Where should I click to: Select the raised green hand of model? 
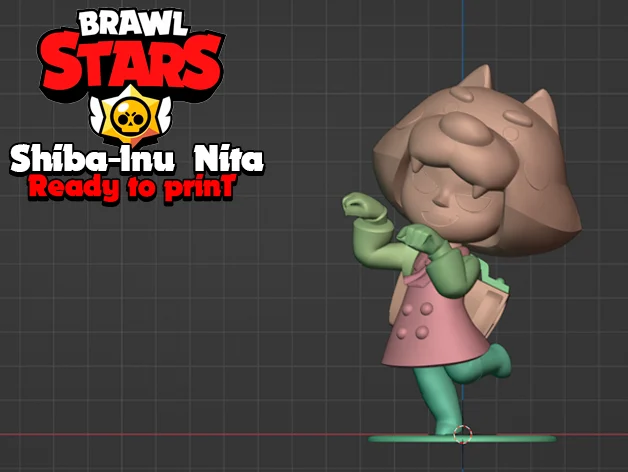tap(363, 206)
